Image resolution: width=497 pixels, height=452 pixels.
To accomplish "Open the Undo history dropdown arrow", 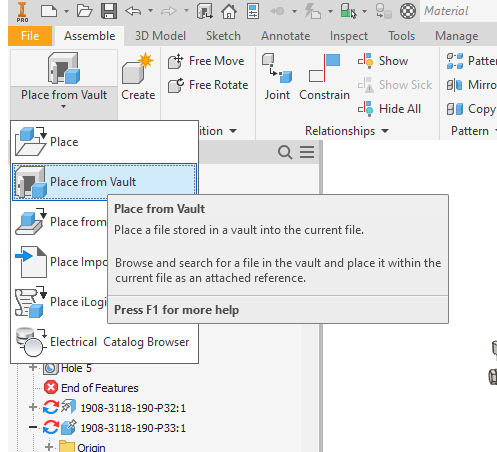I will [150, 11].
